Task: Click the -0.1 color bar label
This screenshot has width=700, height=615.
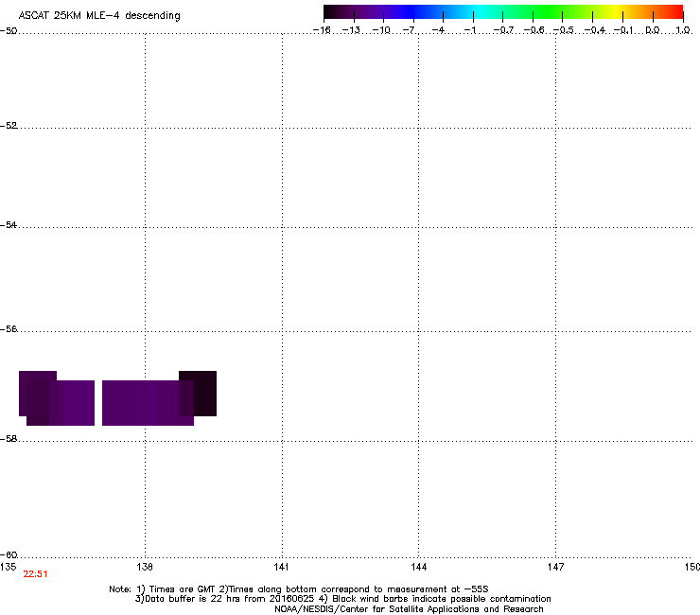Action: pos(623,30)
